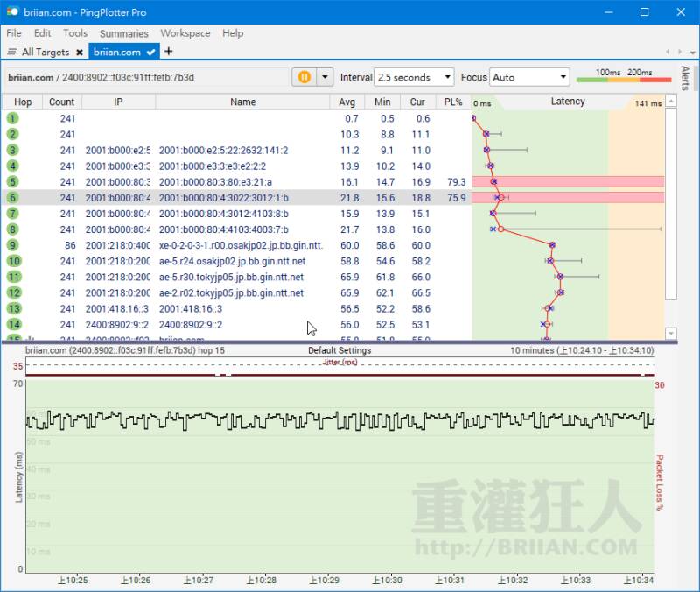Click the hop 9 green circle icon
700x592 pixels.
(x=12, y=245)
